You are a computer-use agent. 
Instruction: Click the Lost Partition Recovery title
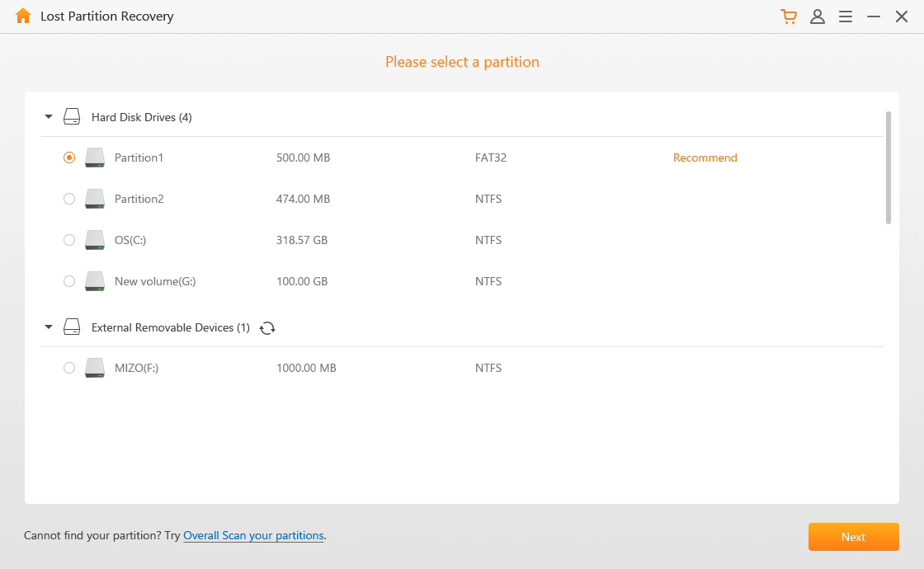coord(107,16)
